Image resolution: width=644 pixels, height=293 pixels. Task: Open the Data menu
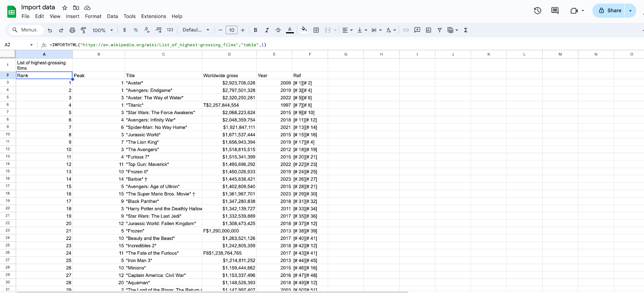[x=112, y=16]
